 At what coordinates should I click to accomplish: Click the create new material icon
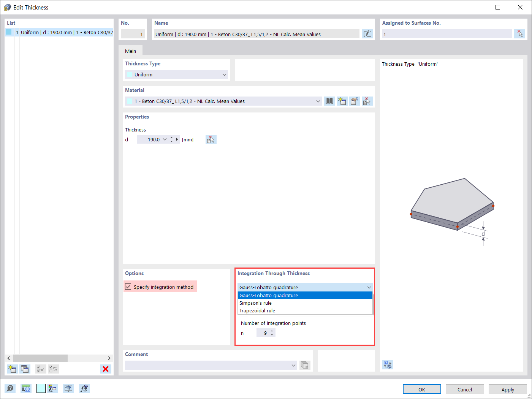[342, 101]
